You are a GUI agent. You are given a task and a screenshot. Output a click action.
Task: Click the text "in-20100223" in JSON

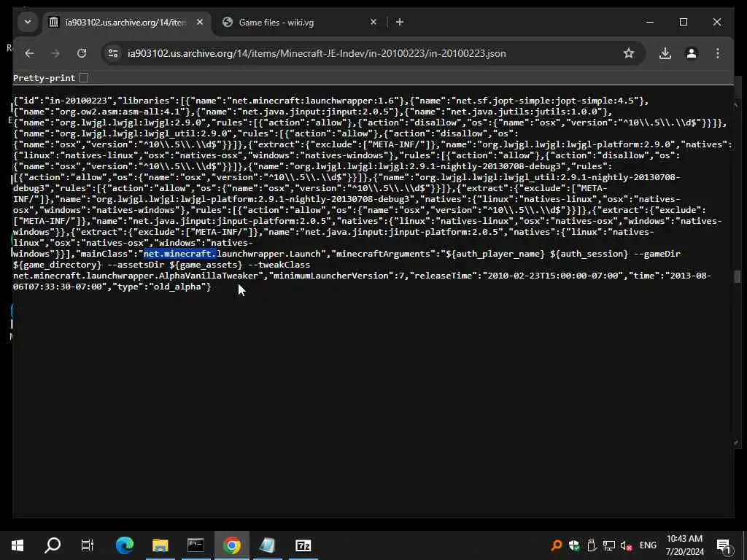[x=80, y=101]
